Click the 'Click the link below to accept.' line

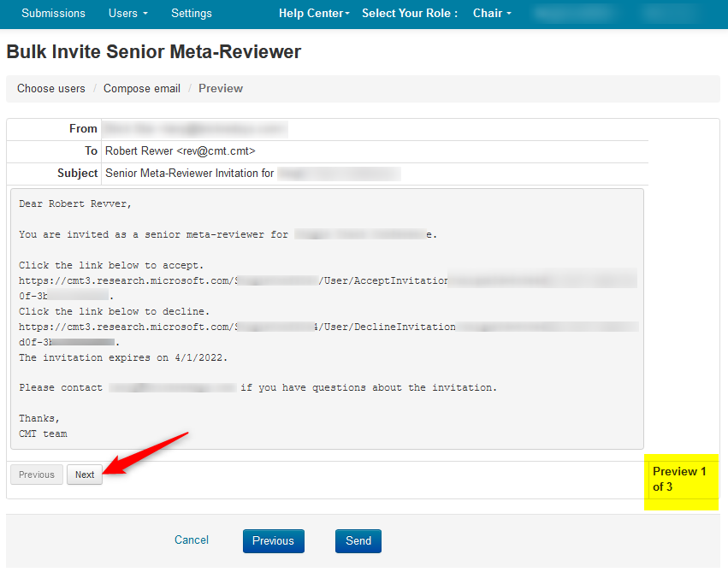click(x=111, y=265)
